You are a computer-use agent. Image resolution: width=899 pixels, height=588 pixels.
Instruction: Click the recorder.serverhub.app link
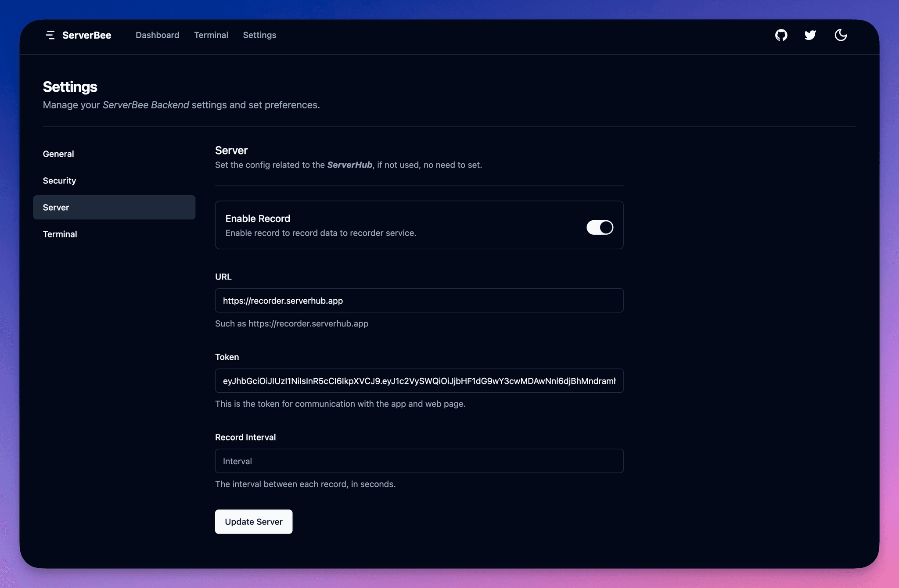309,323
